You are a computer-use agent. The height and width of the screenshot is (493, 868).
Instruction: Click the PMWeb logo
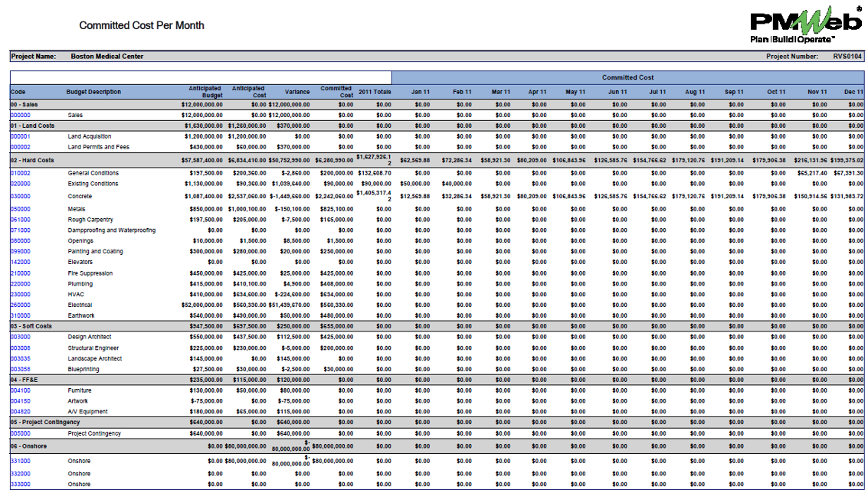[806, 24]
